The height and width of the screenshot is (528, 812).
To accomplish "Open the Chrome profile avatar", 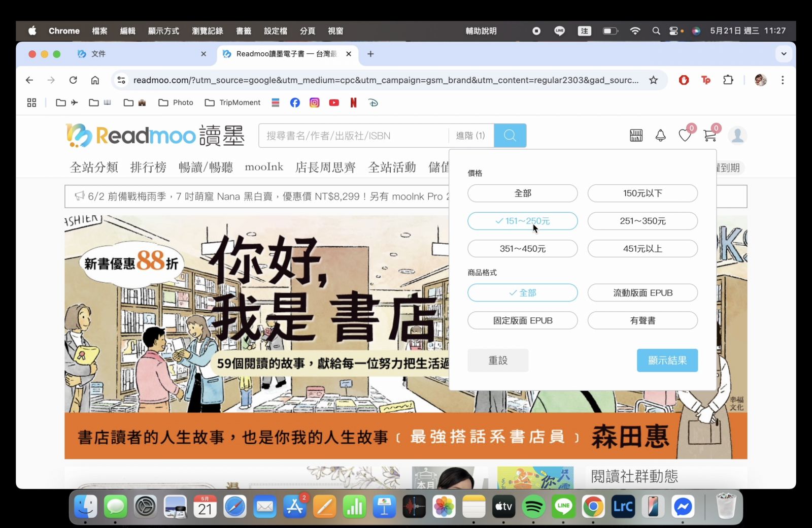I will pos(760,80).
